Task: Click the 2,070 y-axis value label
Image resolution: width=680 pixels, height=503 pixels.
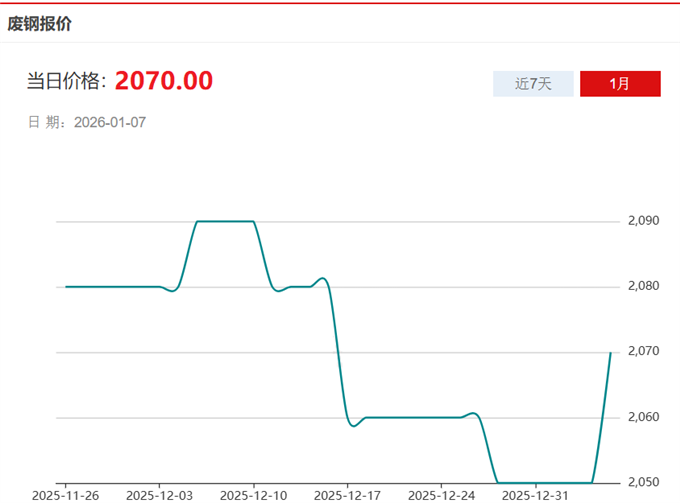Action: tap(645, 352)
